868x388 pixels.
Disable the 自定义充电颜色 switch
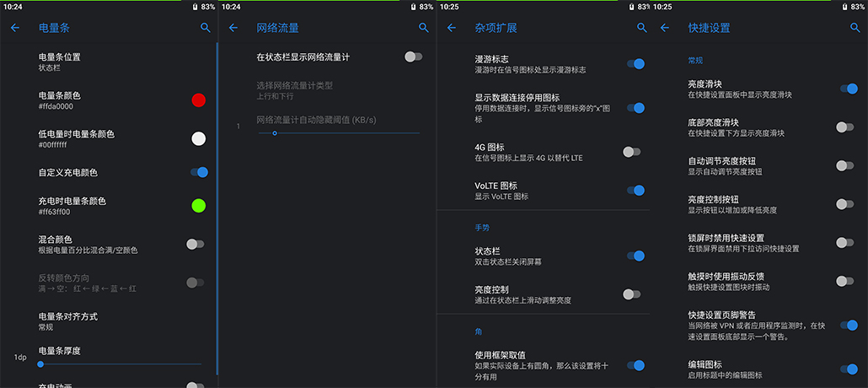(198, 172)
